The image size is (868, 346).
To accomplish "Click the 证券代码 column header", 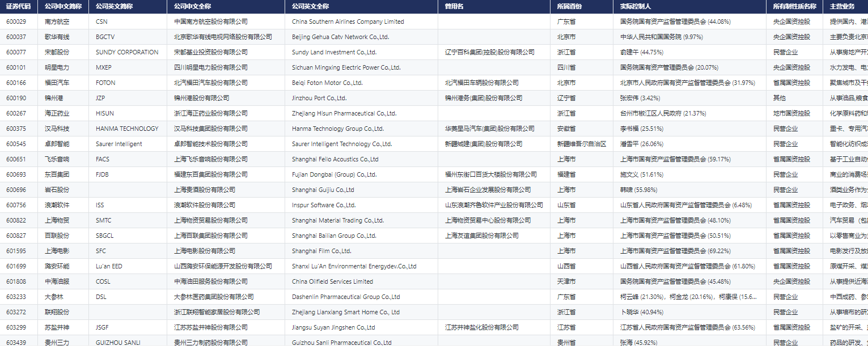I will (19, 6).
